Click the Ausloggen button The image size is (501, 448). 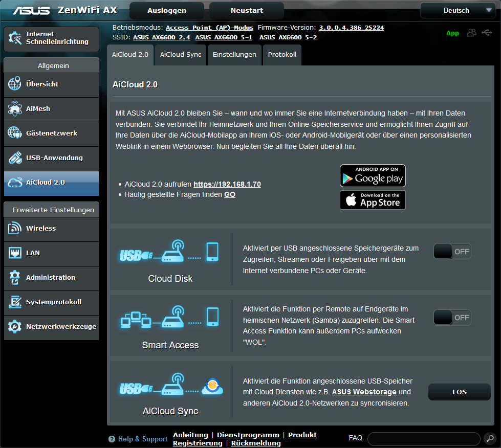(167, 11)
